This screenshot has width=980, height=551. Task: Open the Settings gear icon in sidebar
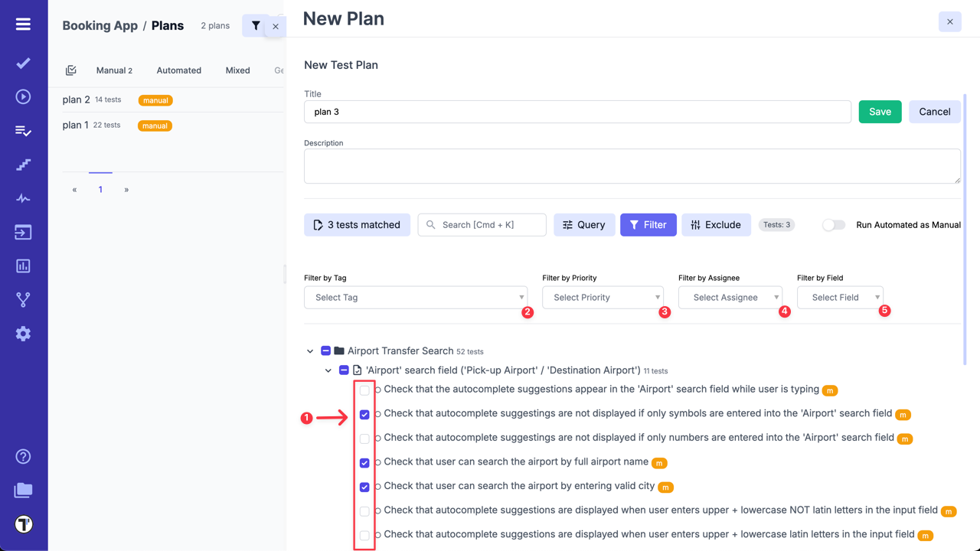tap(23, 334)
